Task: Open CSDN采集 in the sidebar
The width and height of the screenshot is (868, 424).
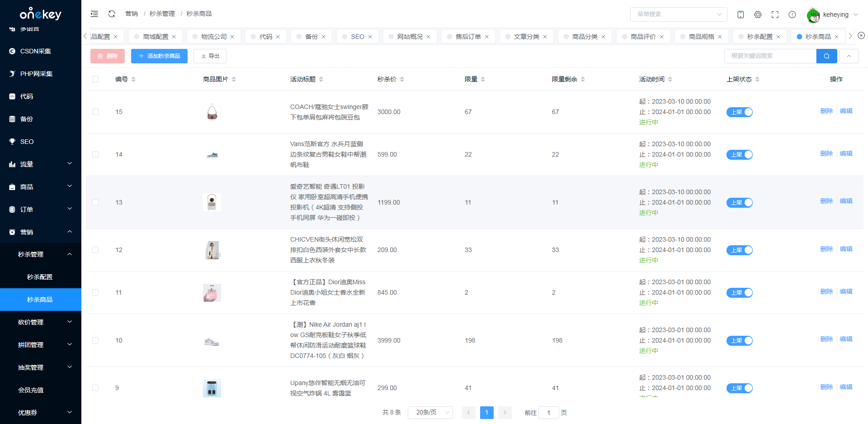Action: (41, 51)
